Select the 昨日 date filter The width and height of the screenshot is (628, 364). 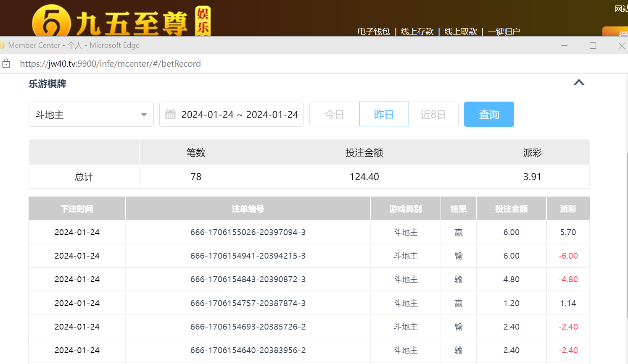pyautogui.click(x=384, y=114)
